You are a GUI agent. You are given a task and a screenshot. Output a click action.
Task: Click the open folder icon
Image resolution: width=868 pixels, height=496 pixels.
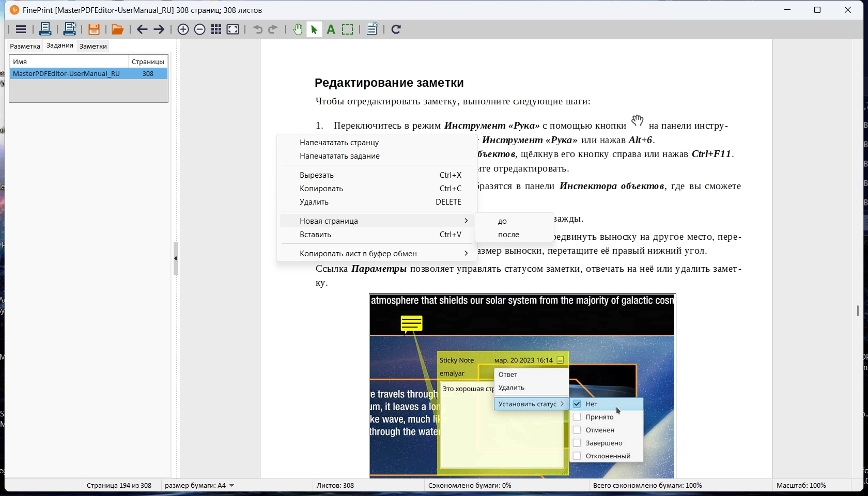(117, 29)
